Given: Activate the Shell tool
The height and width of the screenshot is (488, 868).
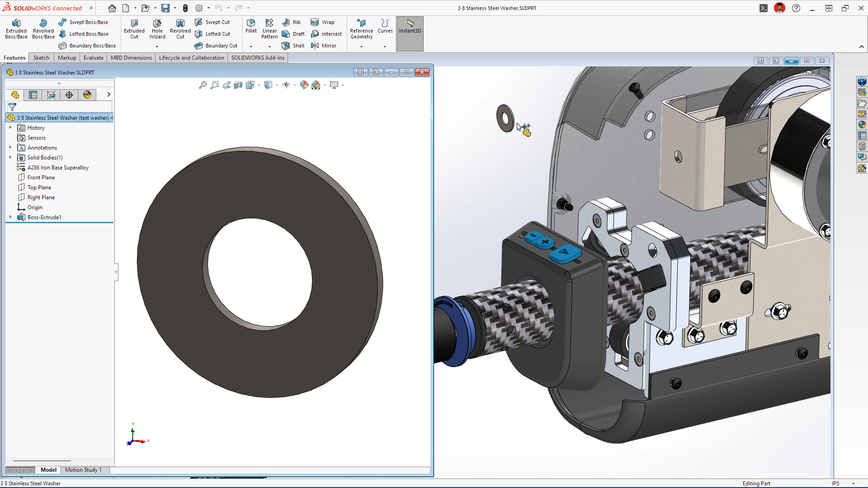Looking at the screenshot, I should point(293,45).
